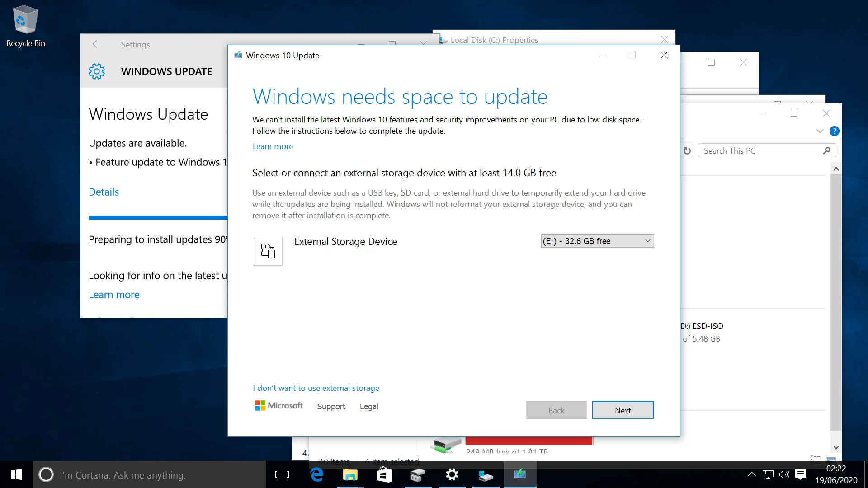
Task: Open the Action Center notification icon
Action: coord(801,474)
